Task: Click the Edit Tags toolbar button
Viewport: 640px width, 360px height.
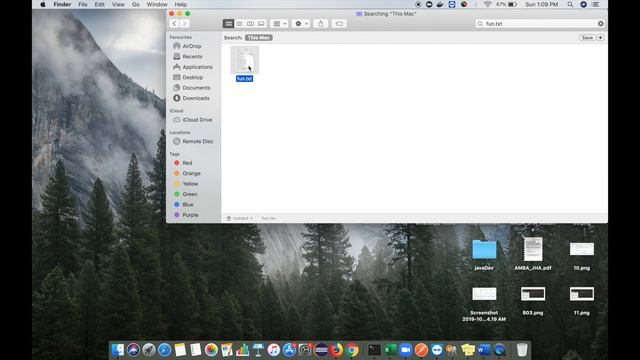Action: point(339,24)
